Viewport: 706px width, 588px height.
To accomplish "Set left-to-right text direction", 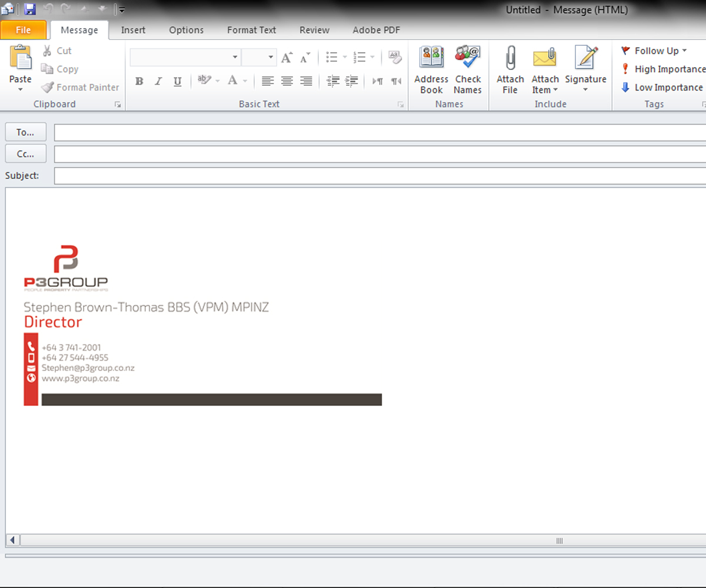I will 378,81.
